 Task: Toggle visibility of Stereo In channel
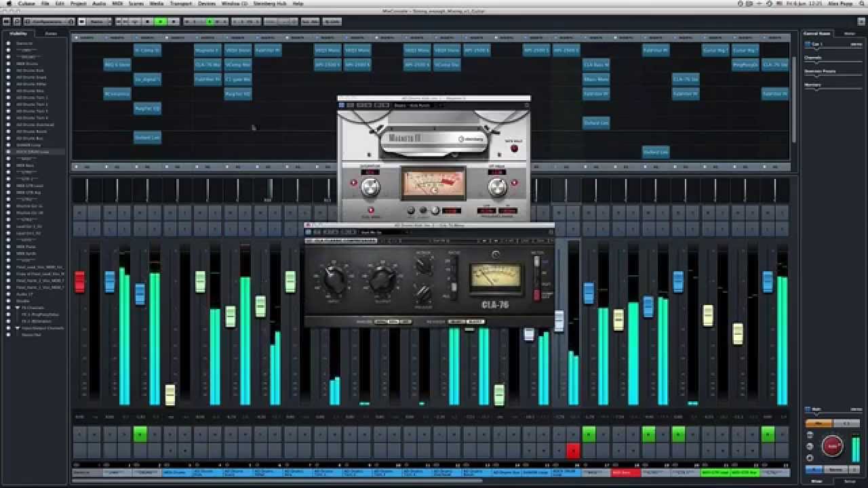tap(9, 43)
